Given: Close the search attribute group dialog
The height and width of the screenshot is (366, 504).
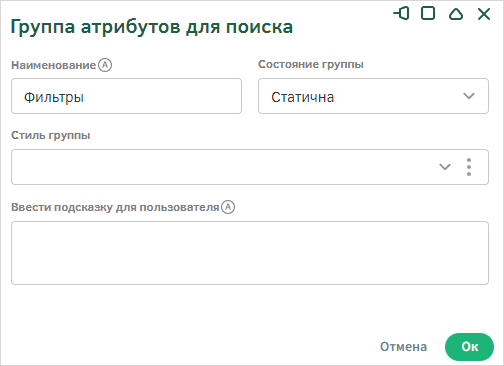Looking at the screenshot, I should [x=484, y=14].
